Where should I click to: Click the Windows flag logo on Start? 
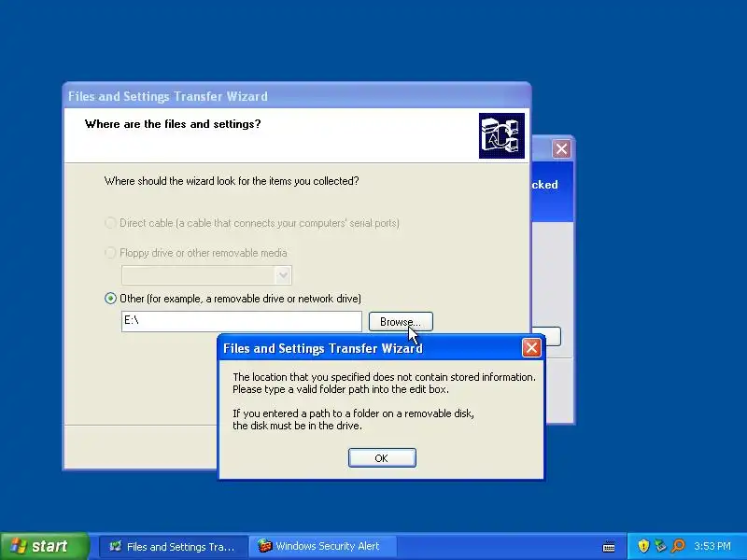(18, 546)
